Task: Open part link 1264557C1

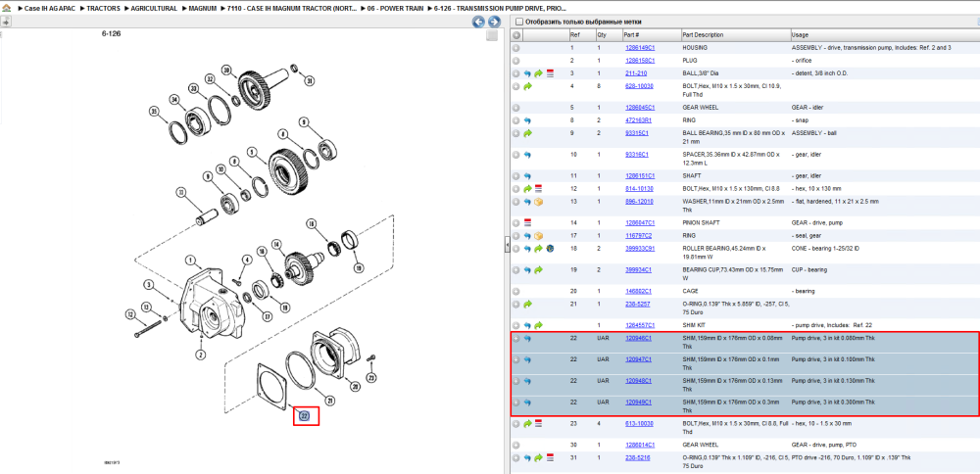Action: (639, 325)
